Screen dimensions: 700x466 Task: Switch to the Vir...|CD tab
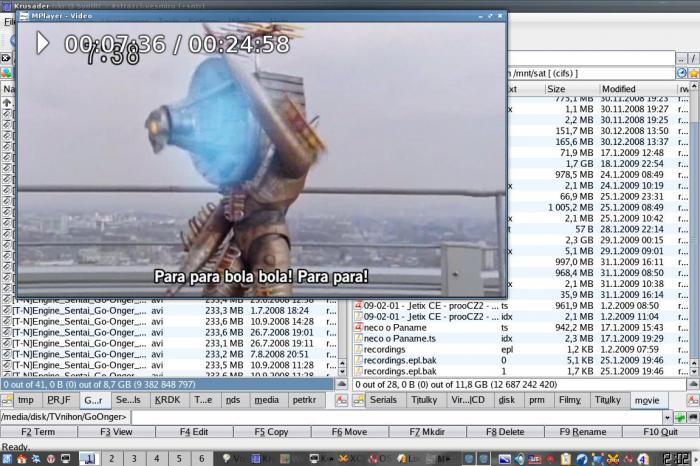[x=468, y=400]
